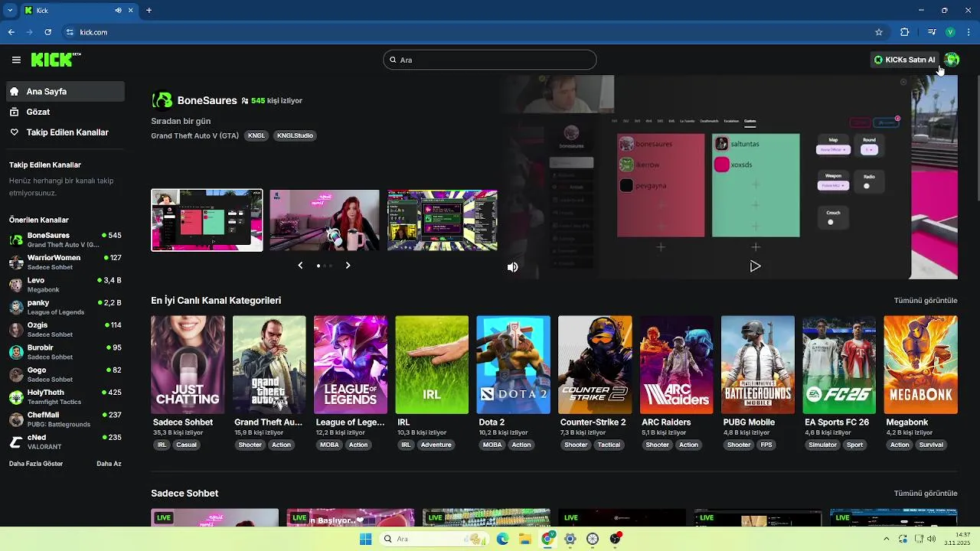Open the Megabonk category card
980x551 pixels.
click(x=921, y=365)
